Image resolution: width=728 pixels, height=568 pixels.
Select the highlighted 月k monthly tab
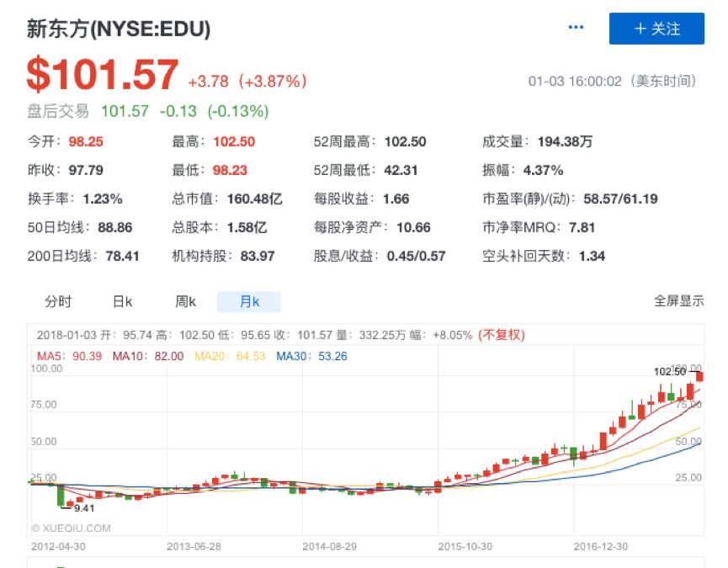tap(249, 302)
